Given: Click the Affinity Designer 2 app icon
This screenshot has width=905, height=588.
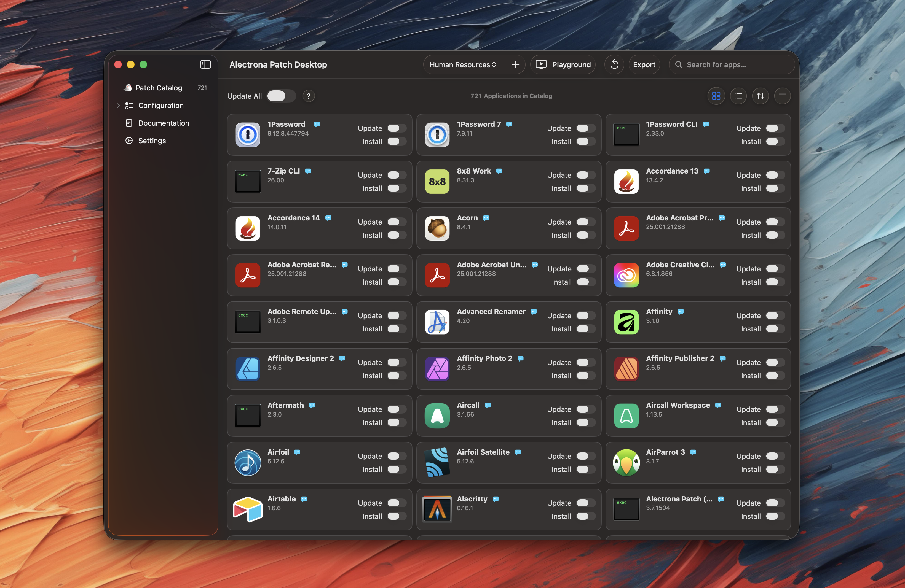Looking at the screenshot, I should click(x=248, y=369).
